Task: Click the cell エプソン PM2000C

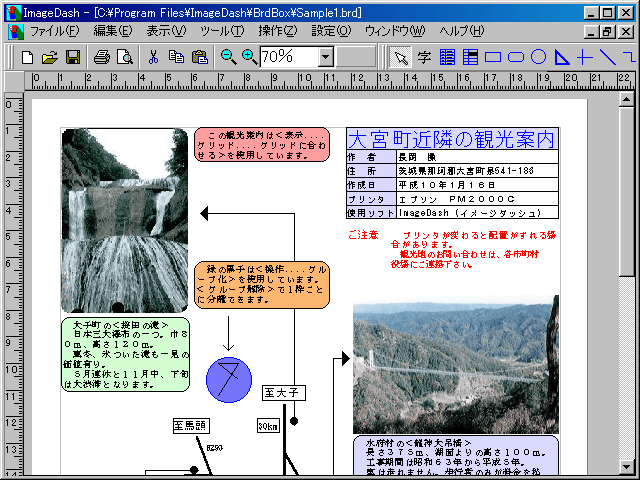Action: click(x=477, y=199)
